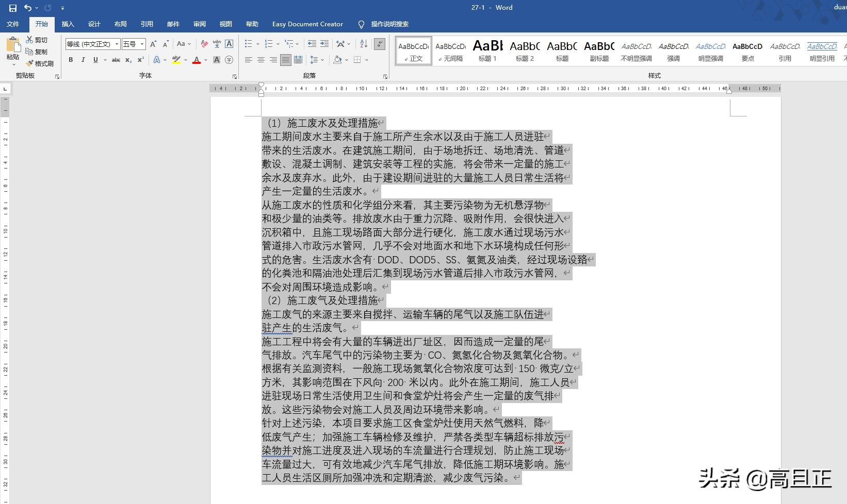
Task: Click the Sort icon in the paragraph group
Action: 363,44
